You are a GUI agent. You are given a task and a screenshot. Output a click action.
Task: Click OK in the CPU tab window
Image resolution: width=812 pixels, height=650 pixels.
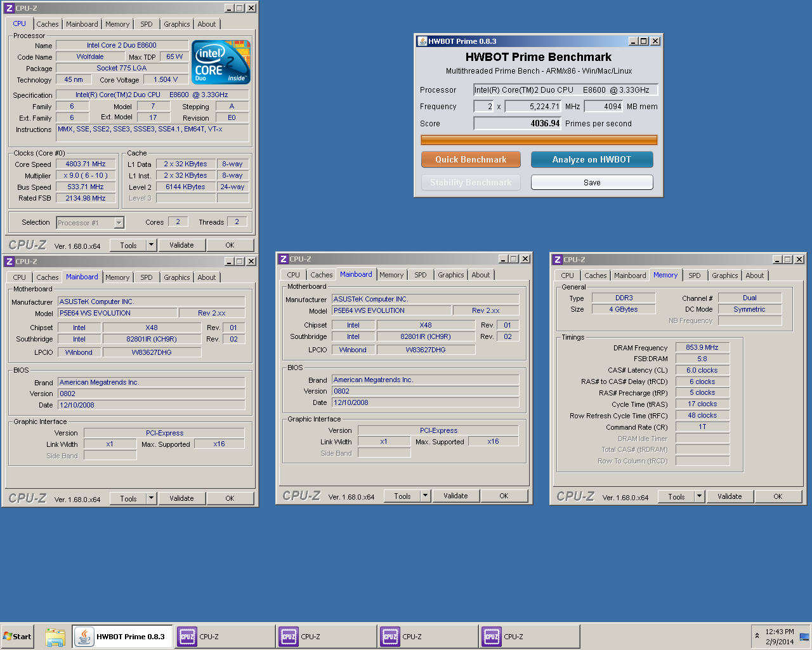(230, 245)
